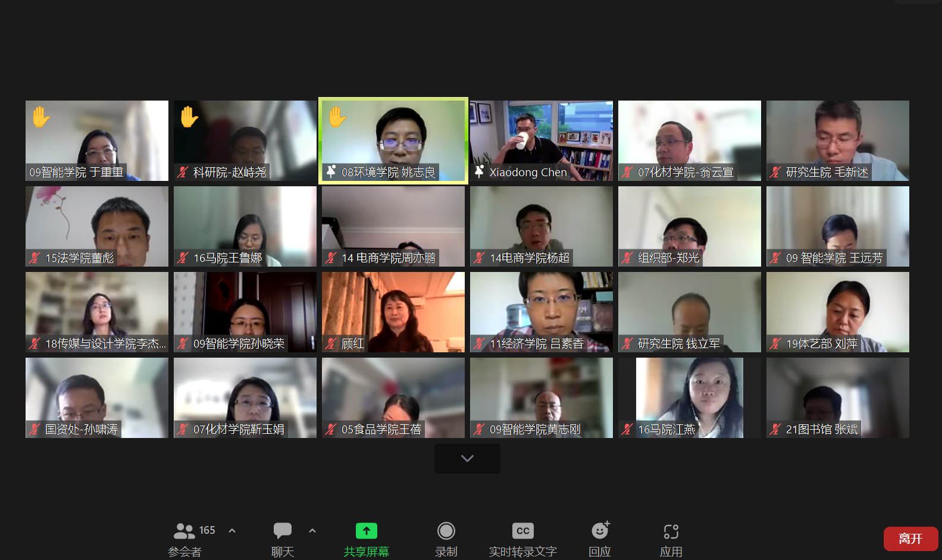Open the participants (参会者) panel icon

pos(184,531)
